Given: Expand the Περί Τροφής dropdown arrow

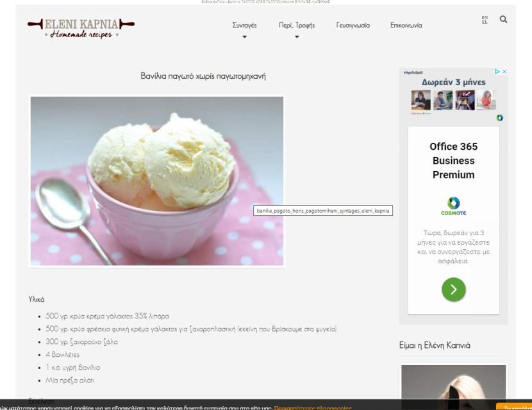Looking at the screenshot, I should pos(297,37).
